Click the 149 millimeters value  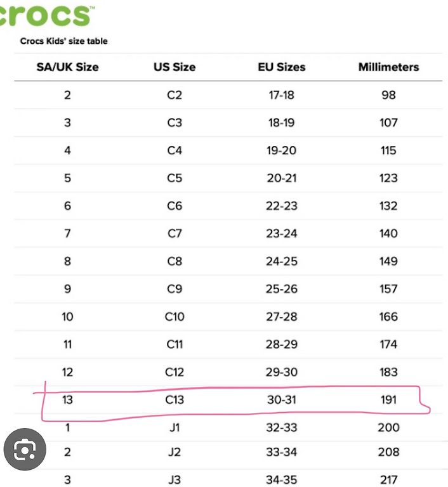388,261
